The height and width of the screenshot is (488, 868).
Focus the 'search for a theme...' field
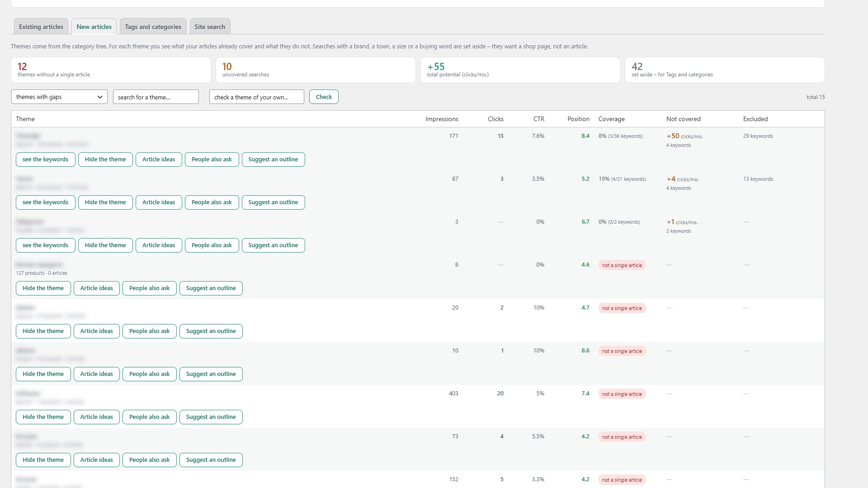click(x=156, y=97)
